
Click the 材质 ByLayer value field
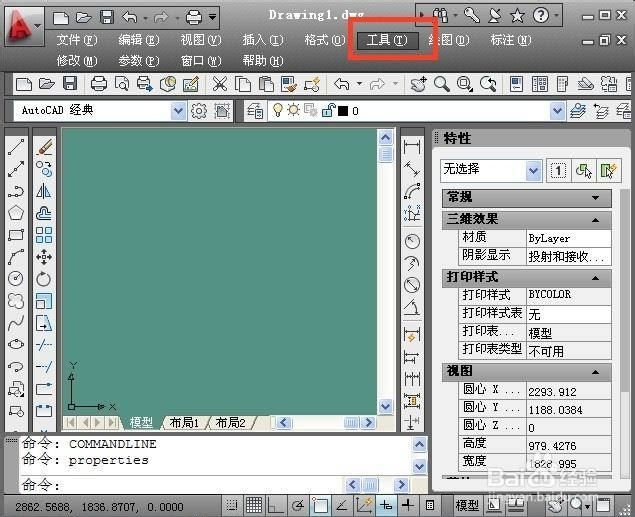pyautogui.click(x=569, y=238)
